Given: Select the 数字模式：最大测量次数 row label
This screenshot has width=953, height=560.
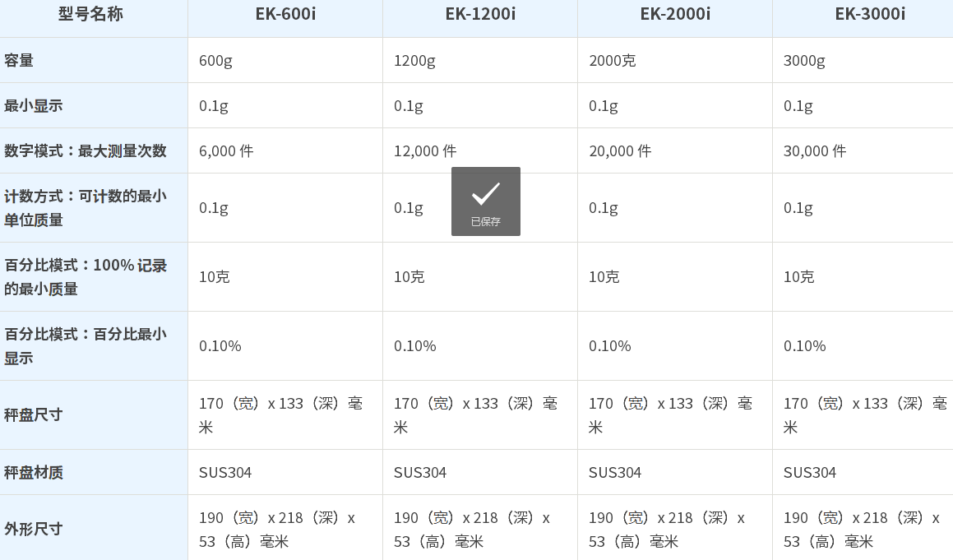Looking at the screenshot, I should 86,150.
